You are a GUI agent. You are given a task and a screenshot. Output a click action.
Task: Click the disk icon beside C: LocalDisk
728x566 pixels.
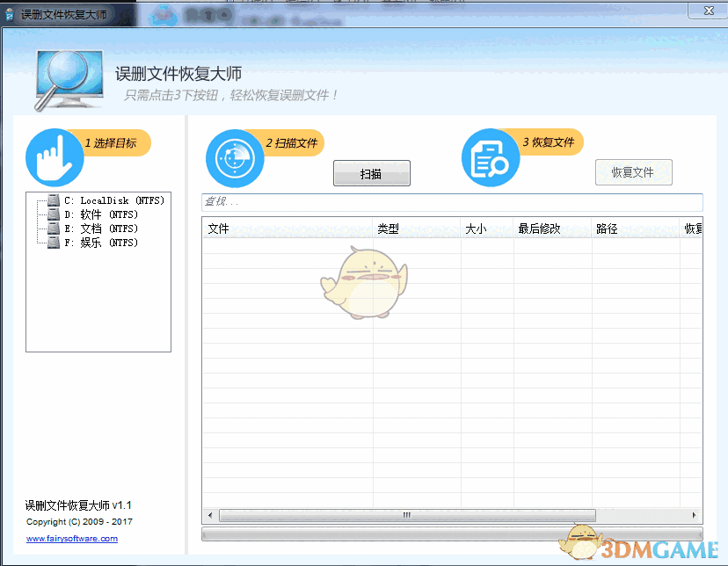pyautogui.click(x=53, y=200)
